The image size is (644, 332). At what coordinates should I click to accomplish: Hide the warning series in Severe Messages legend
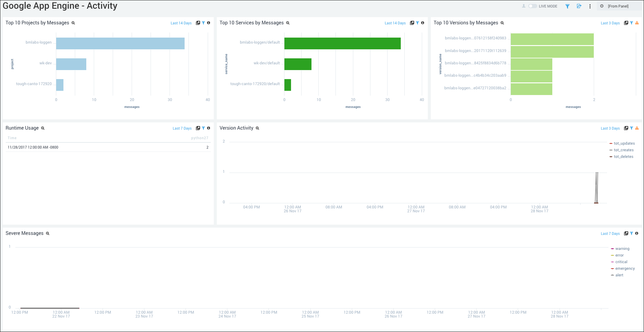click(x=622, y=249)
